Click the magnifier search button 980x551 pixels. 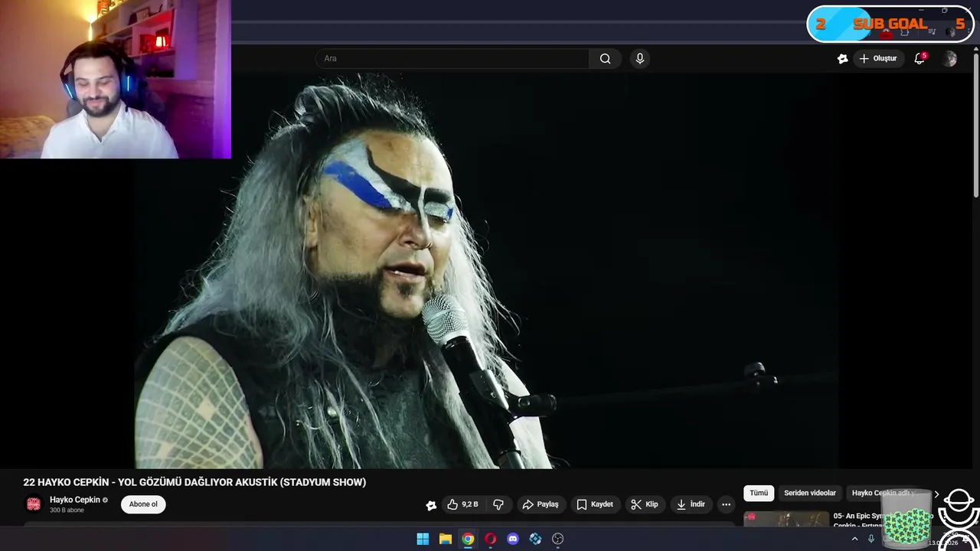click(605, 59)
